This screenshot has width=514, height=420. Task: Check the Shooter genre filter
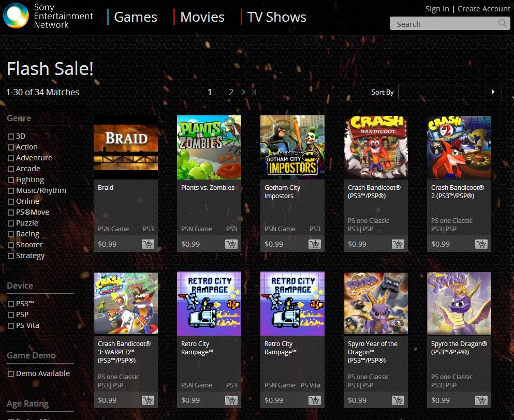click(11, 245)
